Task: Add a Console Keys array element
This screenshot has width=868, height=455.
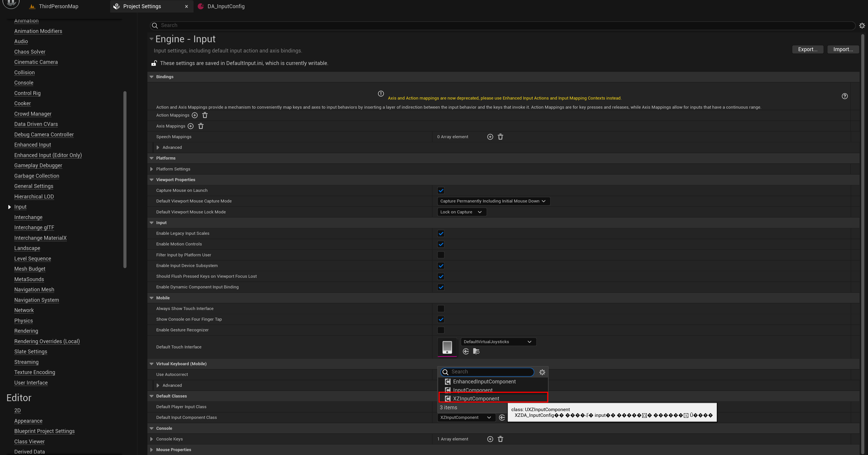Action: tap(490, 439)
